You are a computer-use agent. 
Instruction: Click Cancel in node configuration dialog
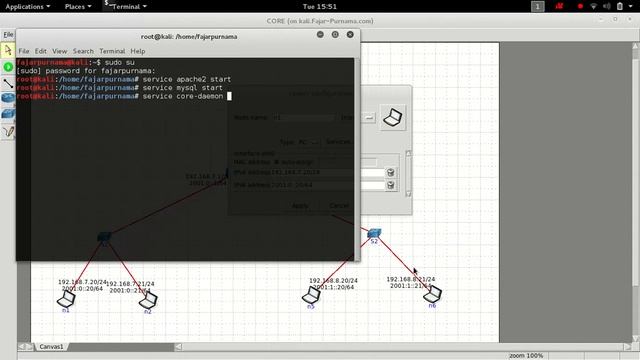pos(339,206)
